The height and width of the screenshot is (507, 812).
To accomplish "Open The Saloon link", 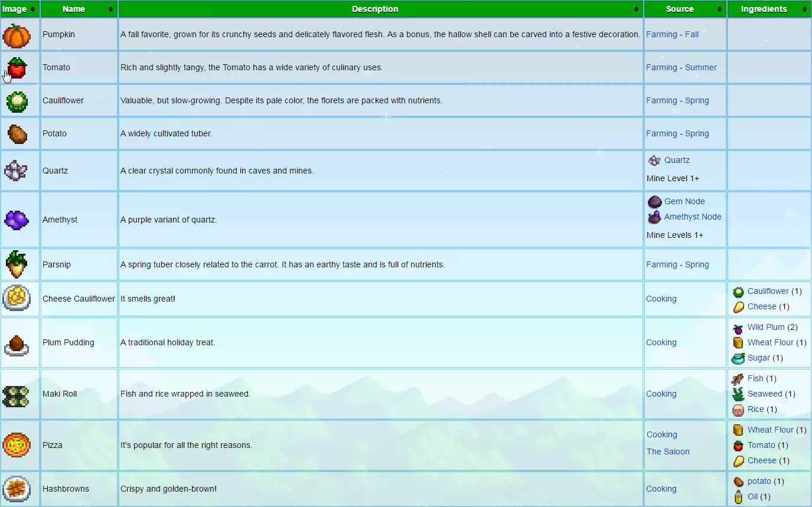I will click(x=668, y=452).
